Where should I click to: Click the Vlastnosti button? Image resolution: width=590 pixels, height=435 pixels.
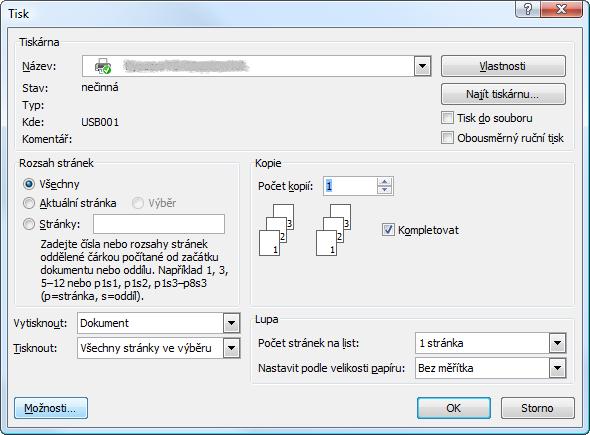(503, 66)
